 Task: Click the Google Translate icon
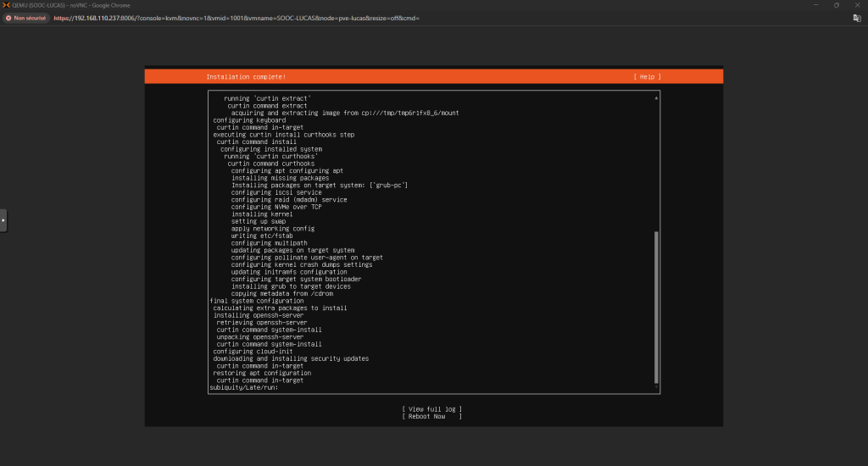pos(856,17)
